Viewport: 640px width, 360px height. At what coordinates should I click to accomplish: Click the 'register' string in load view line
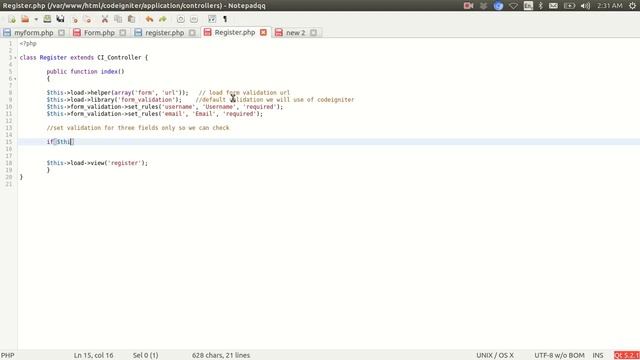(x=124, y=163)
